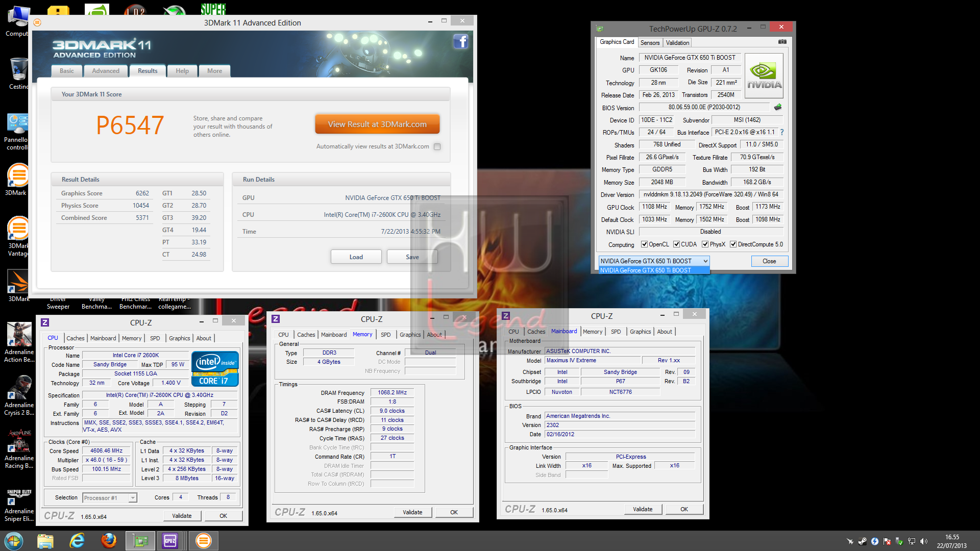Click the volume speaker tray icon

tap(924, 541)
